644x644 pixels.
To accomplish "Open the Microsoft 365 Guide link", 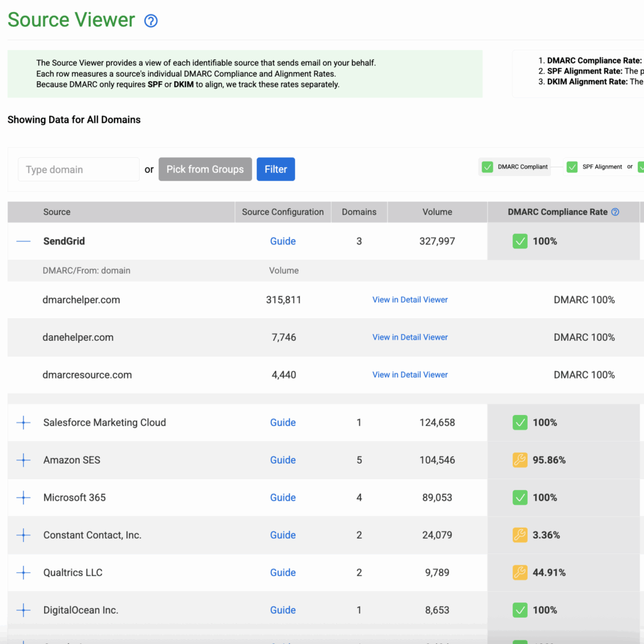I will click(282, 497).
